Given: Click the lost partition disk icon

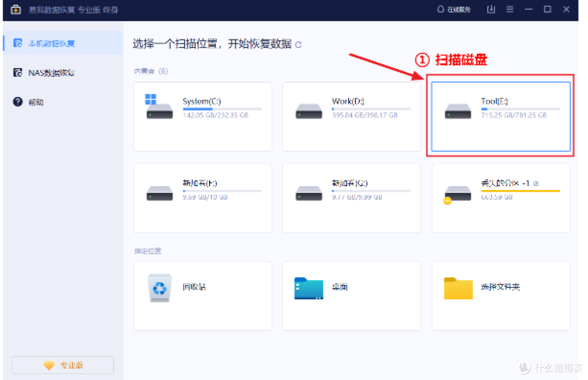Looking at the screenshot, I should coord(457,194).
